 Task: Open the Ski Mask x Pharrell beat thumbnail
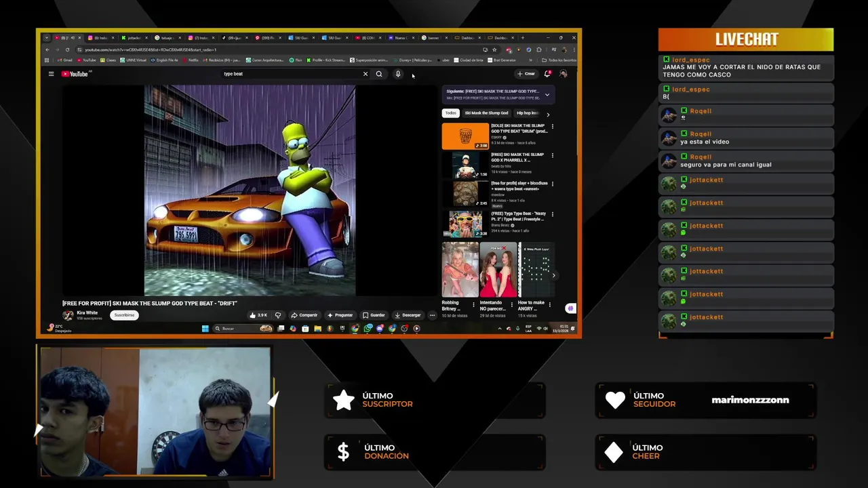(x=465, y=165)
